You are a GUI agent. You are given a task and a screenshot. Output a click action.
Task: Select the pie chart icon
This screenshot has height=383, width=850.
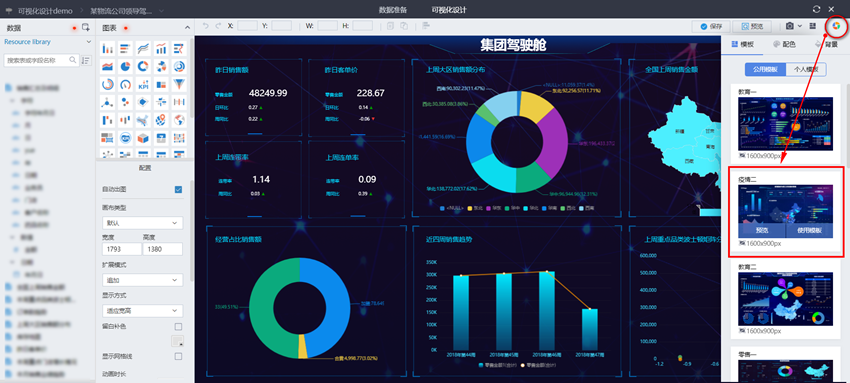[125, 67]
